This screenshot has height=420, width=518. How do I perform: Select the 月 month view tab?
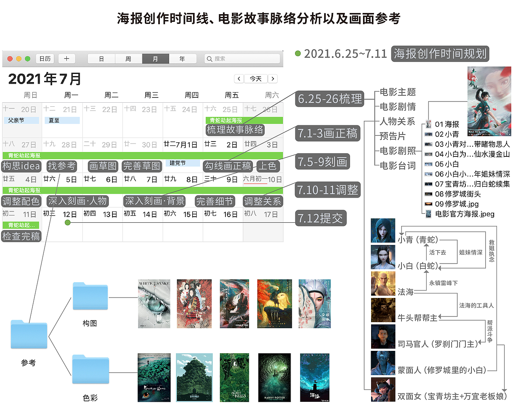pyautogui.click(x=155, y=59)
